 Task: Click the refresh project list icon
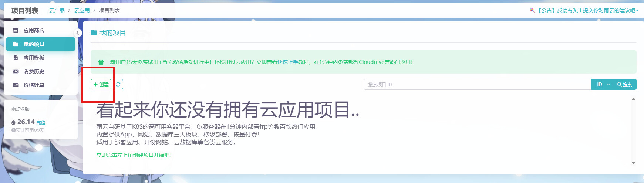[118, 84]
